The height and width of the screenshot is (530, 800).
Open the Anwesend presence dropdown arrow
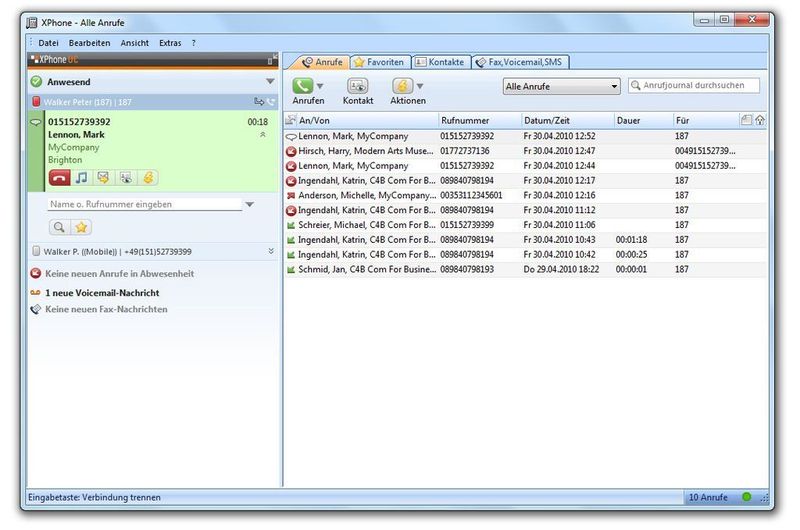(x=270, y=82)
